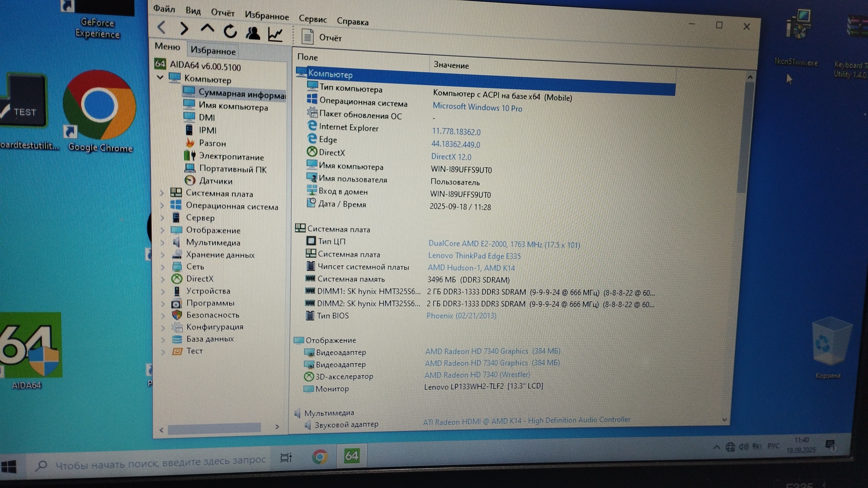The image size is (868, 488).
Task: Expand the Хранение данных tree node
Action: 163,255
